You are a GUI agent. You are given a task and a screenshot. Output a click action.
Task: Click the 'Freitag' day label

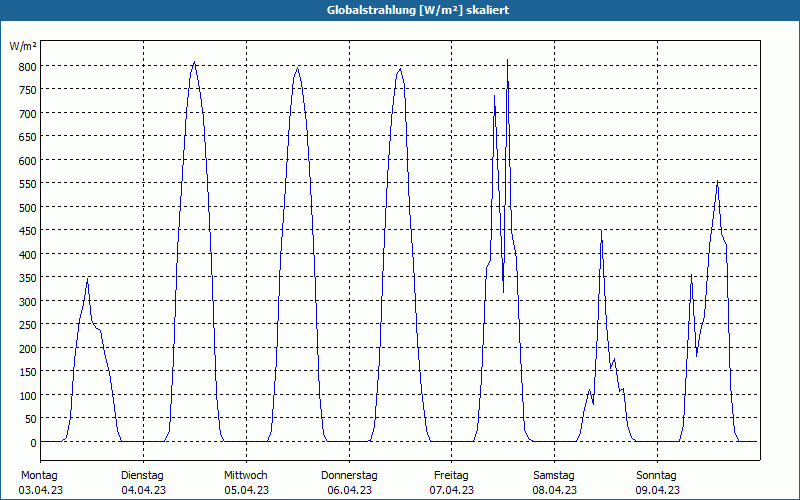(x=451, y=475)
